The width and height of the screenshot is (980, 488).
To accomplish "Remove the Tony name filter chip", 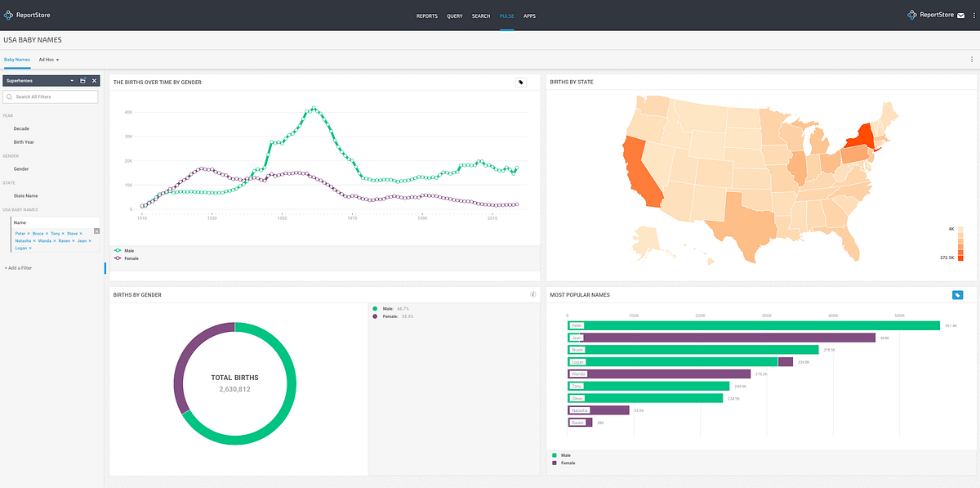I will [63, 233].
